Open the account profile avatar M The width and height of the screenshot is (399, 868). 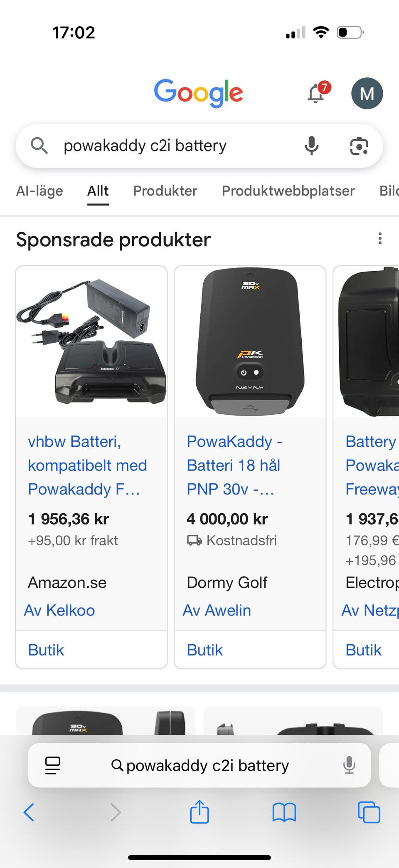(367, 94)
